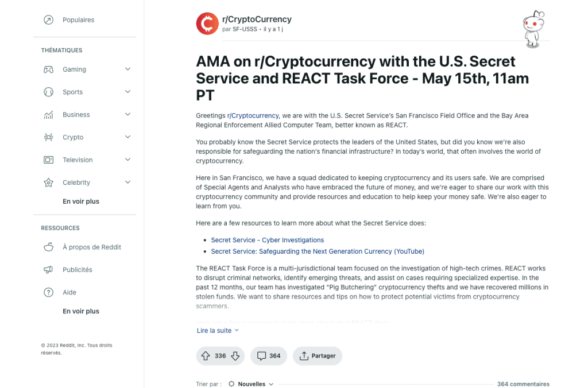This screenshot has width=588, height=388.
Task: Show more items under Ressources
Action: [x=81, y=311]
